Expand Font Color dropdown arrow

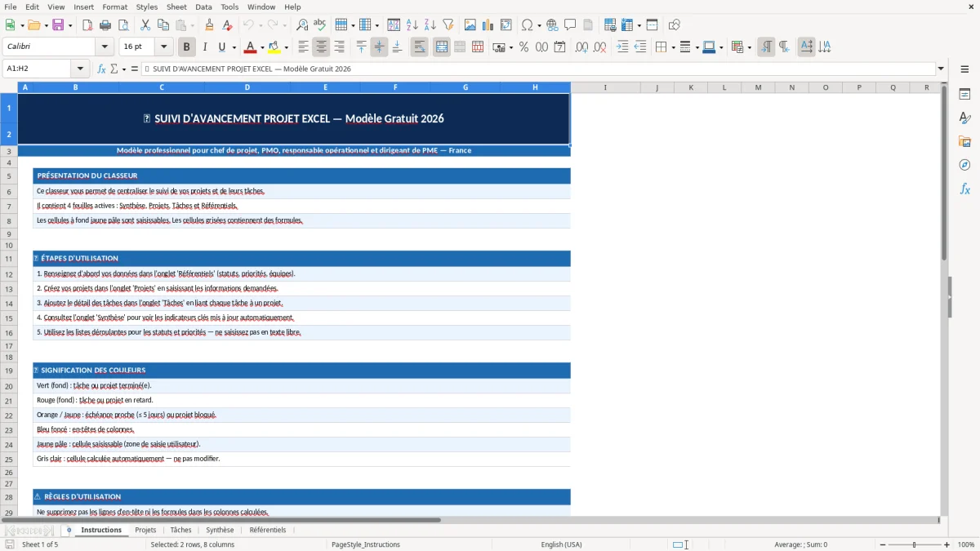coord(261,47)
